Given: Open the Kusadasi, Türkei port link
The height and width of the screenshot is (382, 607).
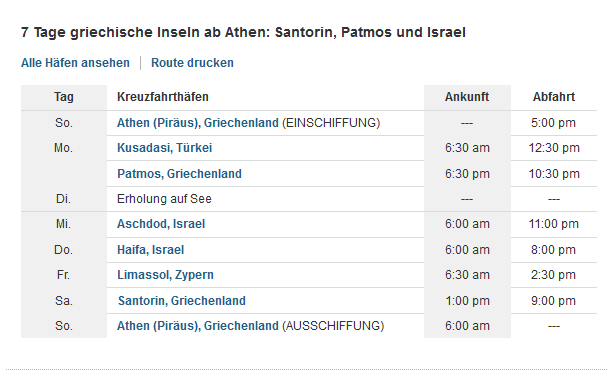Looking at the screenshot, I should 165,148.
